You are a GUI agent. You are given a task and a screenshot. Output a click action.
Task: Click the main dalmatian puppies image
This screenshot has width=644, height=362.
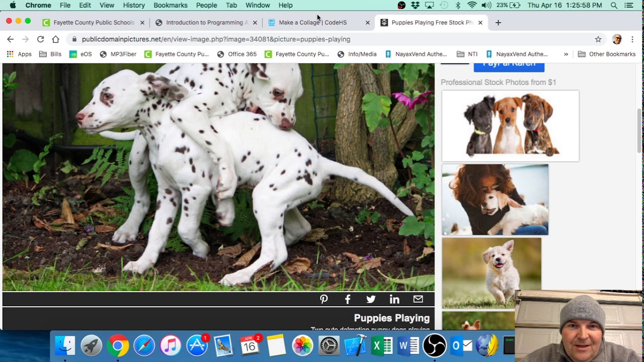tap(218, 177)
